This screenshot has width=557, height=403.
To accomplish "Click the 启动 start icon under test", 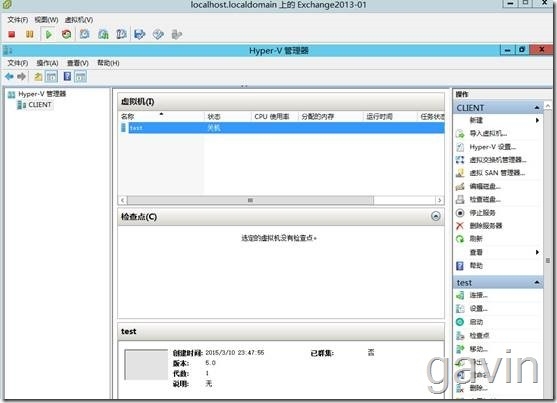I will (x=460, y=322).
